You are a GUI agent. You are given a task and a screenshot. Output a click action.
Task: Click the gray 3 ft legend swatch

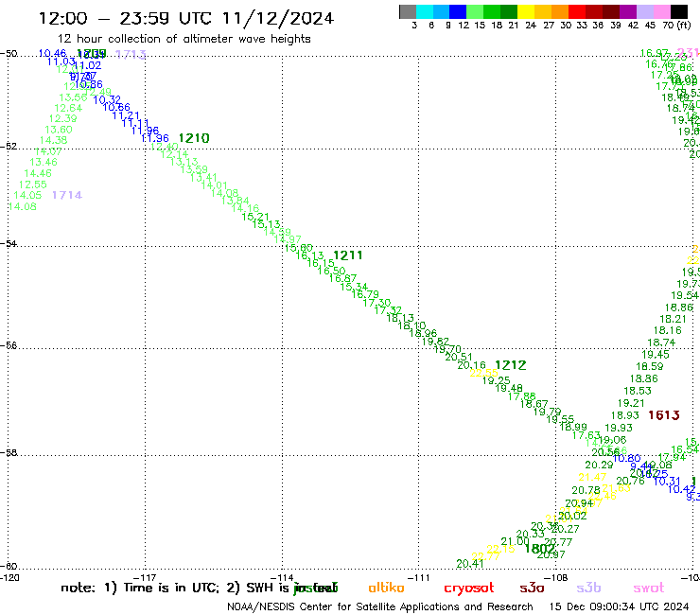tap(408, 11)
